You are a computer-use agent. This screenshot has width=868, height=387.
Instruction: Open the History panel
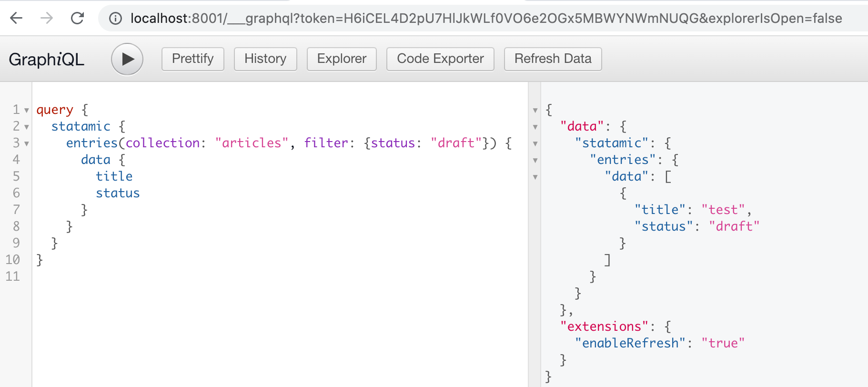tap(265, 59)
